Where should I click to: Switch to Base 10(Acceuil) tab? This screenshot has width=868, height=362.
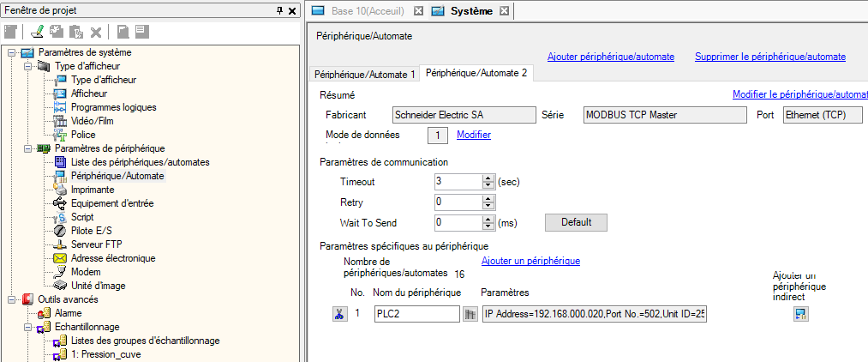[368, 11]
